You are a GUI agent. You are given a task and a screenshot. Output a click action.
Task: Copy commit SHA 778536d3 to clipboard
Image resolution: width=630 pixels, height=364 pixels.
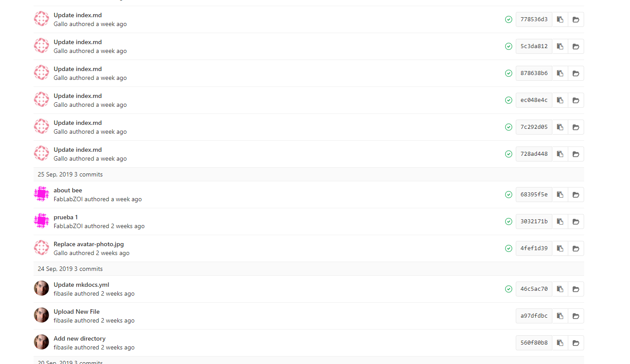[560, 19]
